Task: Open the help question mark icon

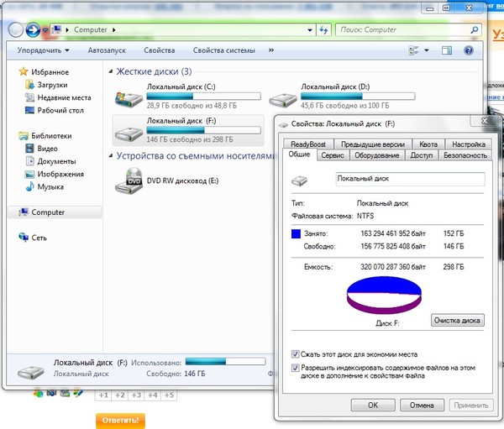Action: click(469, 50)
